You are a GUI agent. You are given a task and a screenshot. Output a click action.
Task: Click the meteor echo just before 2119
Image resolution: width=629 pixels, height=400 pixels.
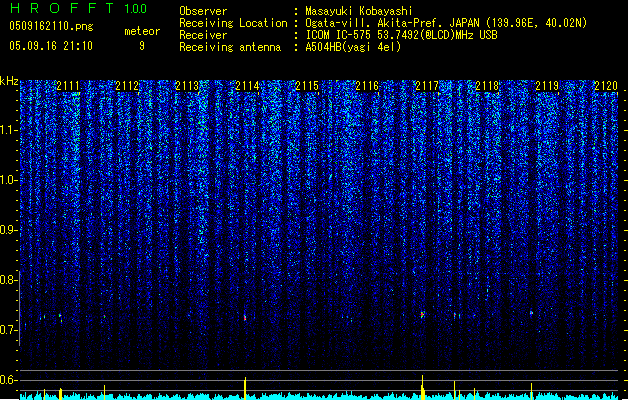[x=532, y=313]
